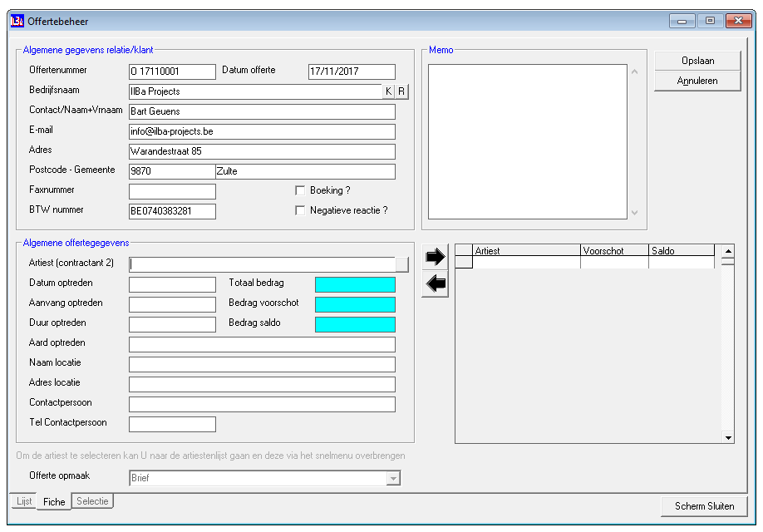
Task: Tick the Negatieve reactie checkbox
Action: (x=300, y=210)
